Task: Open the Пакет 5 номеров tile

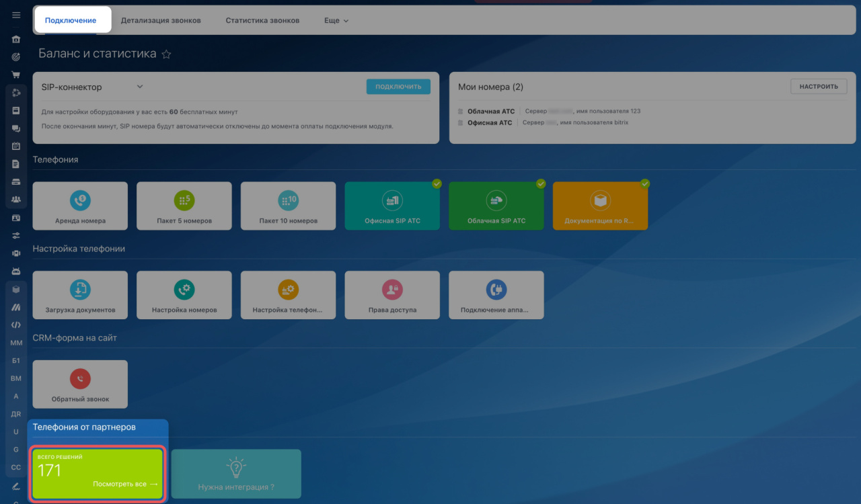Action: point(184,206)
